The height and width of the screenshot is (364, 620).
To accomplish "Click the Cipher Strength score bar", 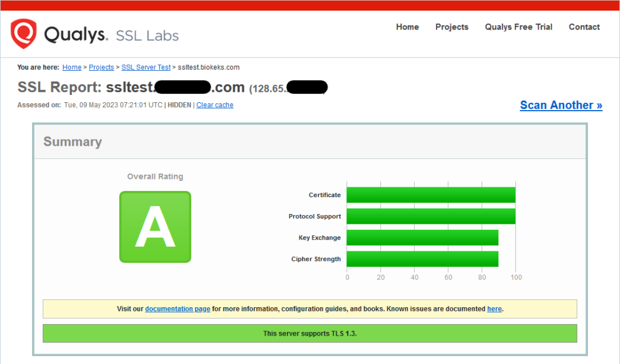I will tap(422, 259).
